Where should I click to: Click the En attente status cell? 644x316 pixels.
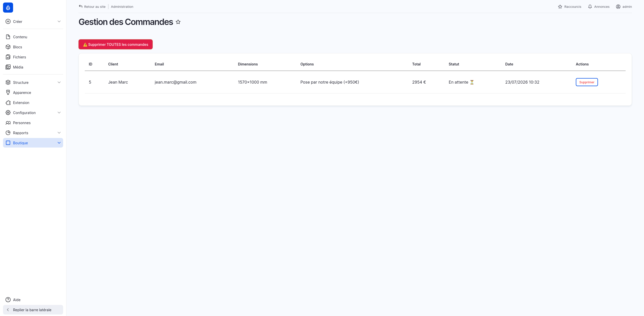pyautogui.click(x=461, y=82)
